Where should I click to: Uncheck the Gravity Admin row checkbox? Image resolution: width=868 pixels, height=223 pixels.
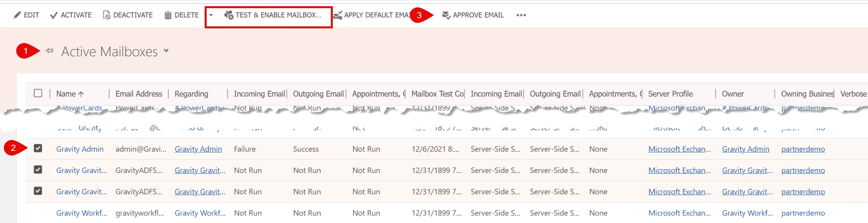[38, 148]
